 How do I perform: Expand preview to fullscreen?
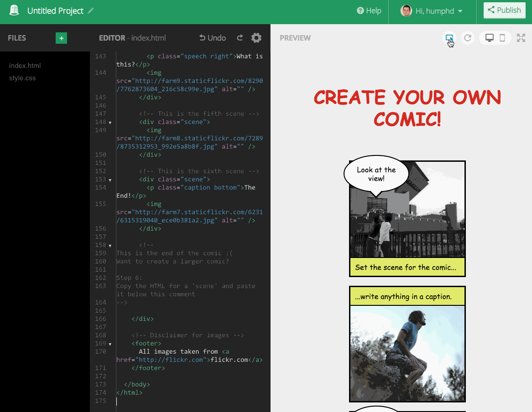[x=521, y=38]
